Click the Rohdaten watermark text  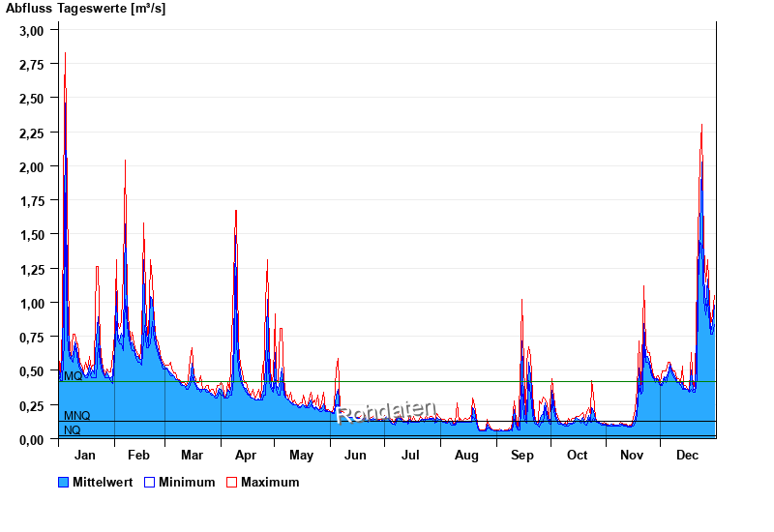coord(386,413)
